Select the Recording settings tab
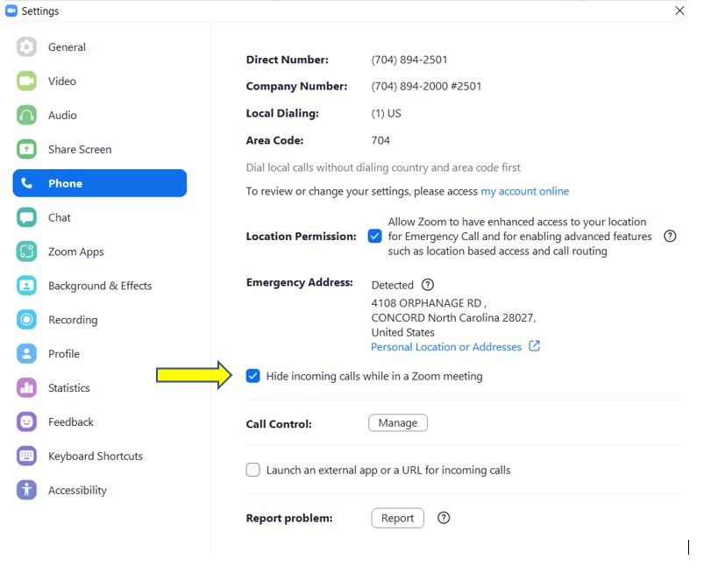Image resolution: width=711 pixels, height=588 pixels. point(100,320)
